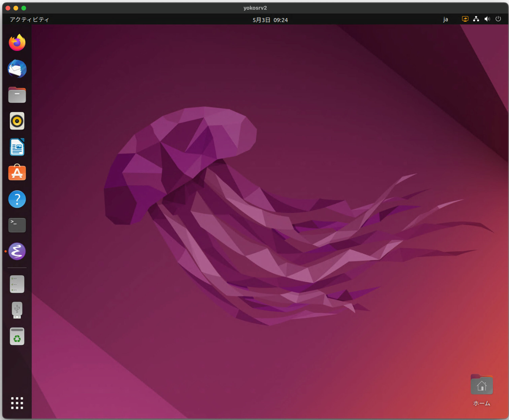Minimize the yokosrv2 window
The image size is (509, 420).
(x=16, y=8)
